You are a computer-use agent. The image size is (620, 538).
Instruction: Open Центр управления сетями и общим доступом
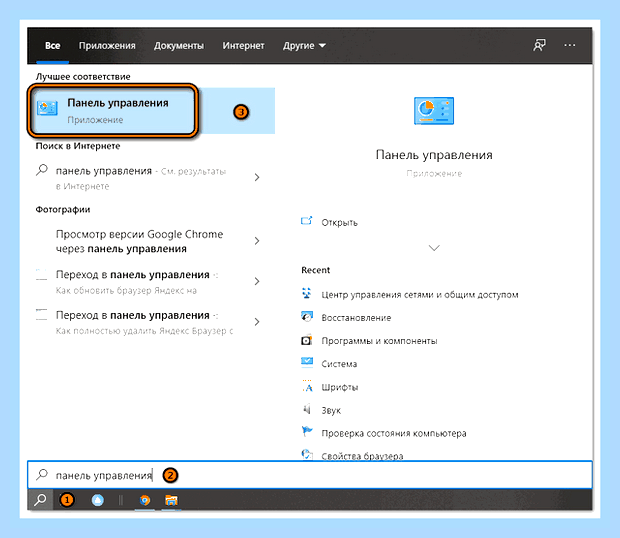[420, 294]
